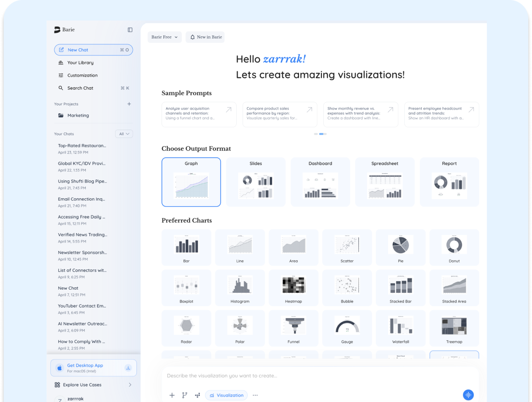Viewport: 532px width, 402px height.
Task: Switch to the first sample prompts page dot
Action: tap(316, 134)
